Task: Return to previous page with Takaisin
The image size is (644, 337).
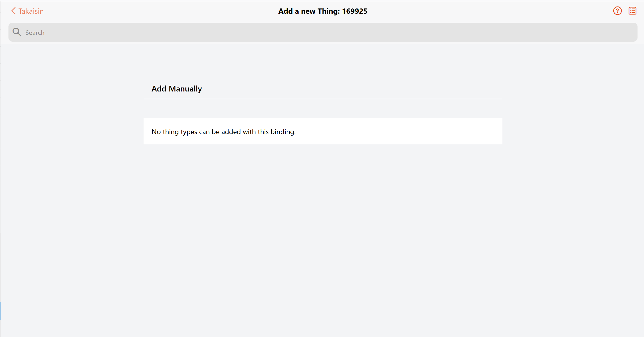Action: tap(27, 11)
